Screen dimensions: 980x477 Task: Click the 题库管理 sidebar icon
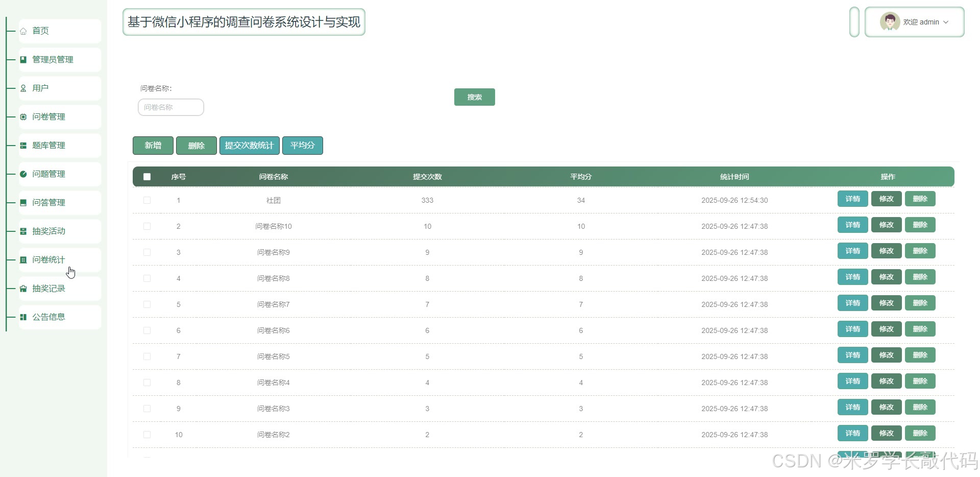click(23, 146)
